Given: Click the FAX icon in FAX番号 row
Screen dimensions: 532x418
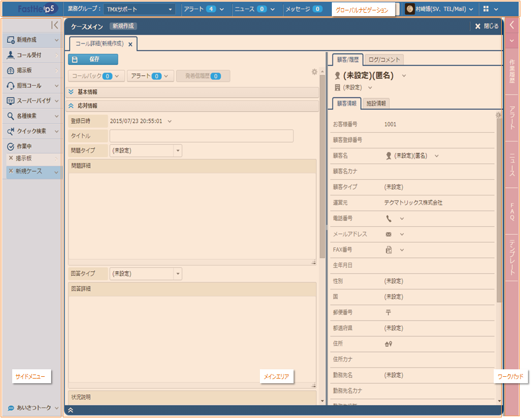Looking at the screenshot, I should [389, 250].
